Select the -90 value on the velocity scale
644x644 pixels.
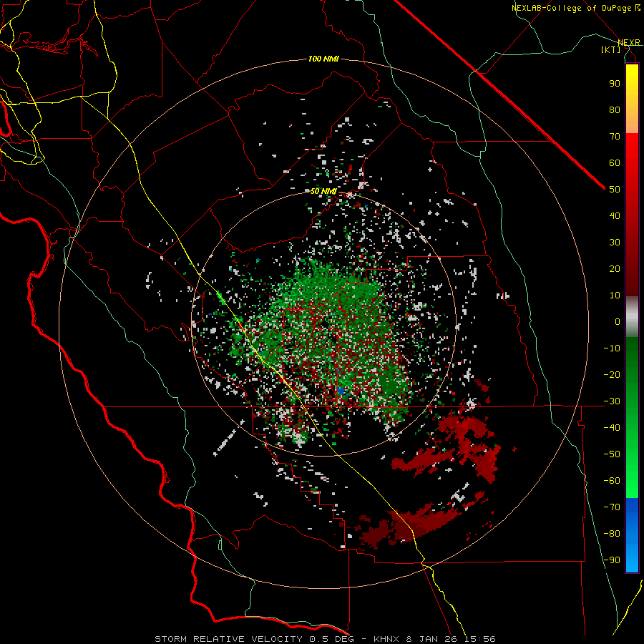click(x=612, y=560)
